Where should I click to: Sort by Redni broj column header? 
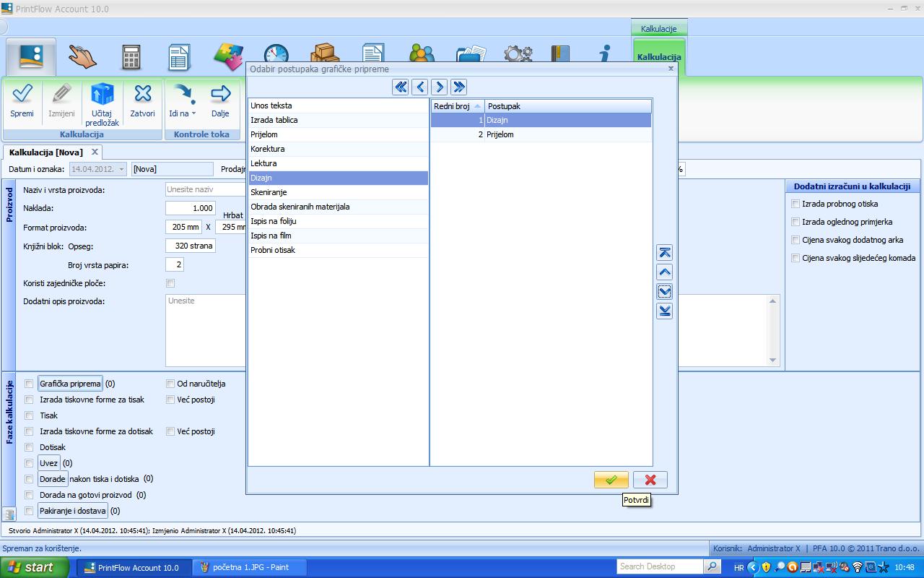[x=456, y=106]
